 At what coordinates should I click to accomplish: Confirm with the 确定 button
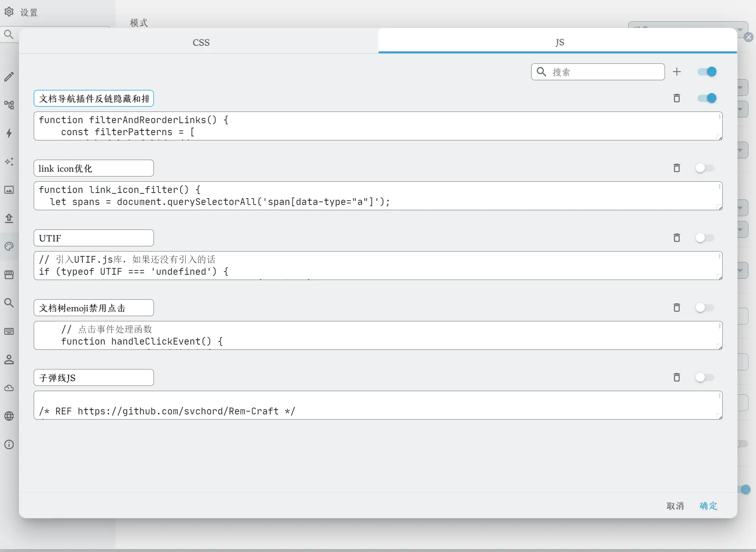[x=708, y=506]
